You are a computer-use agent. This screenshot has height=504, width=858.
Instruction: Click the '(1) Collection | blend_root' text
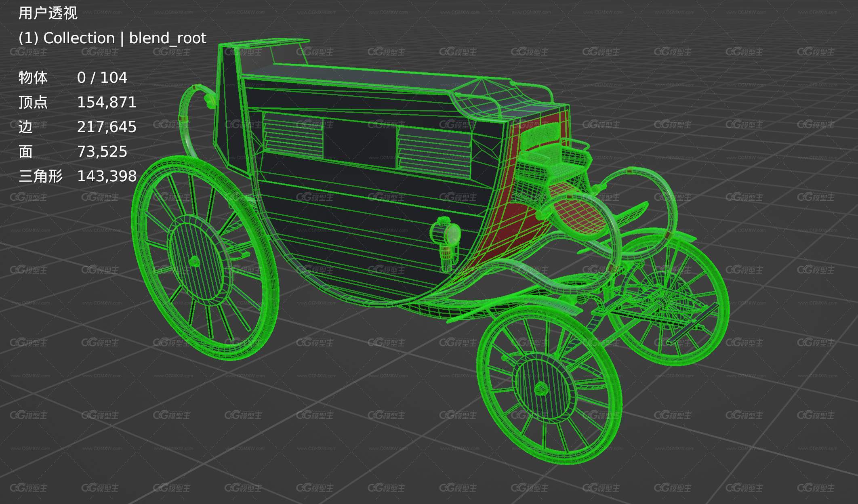(x=112, y=38)
